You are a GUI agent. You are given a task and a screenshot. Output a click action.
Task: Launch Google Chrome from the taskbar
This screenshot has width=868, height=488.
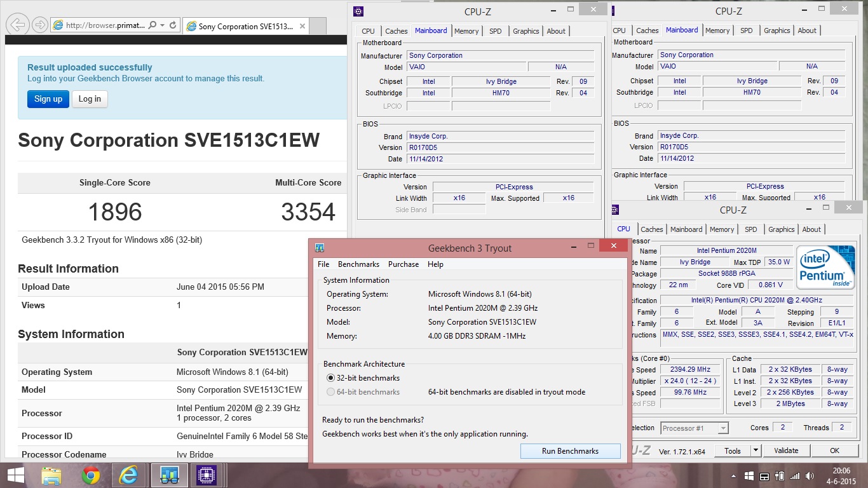click(91, 475)
